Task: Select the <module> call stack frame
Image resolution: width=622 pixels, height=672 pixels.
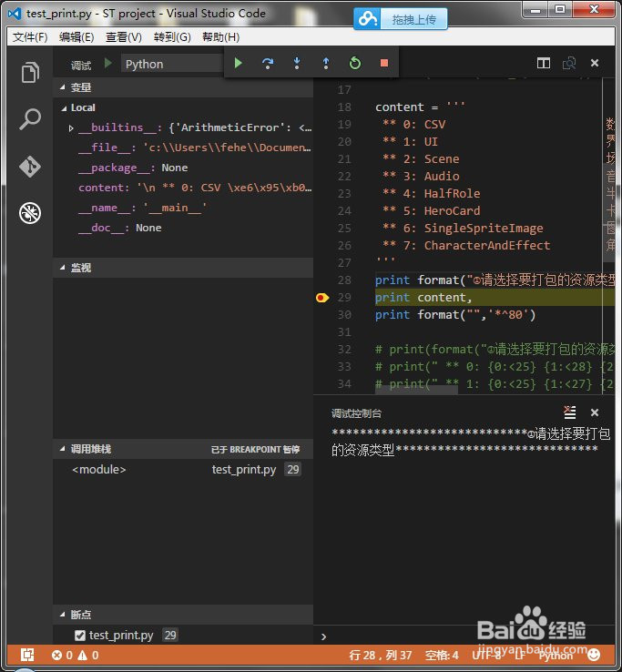Action: click(183, 470)
